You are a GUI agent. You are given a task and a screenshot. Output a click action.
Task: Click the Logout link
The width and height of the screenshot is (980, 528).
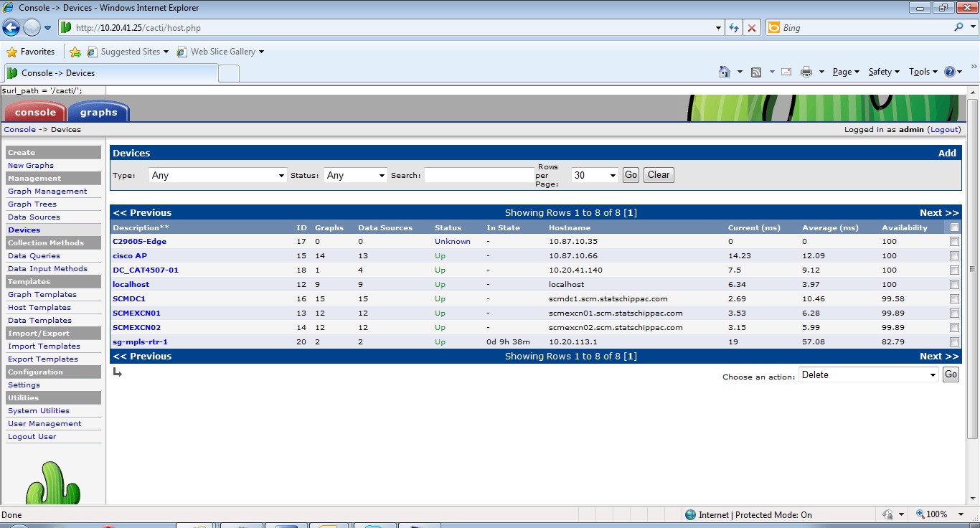(x=944, y=130)
